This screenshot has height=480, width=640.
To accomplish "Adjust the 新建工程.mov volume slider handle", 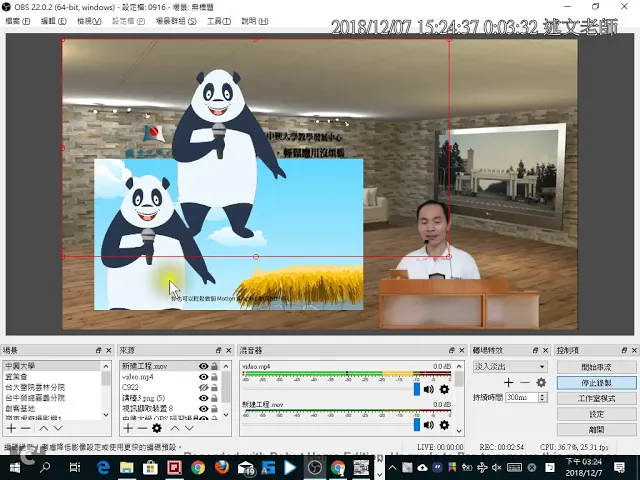I will 417,424.
